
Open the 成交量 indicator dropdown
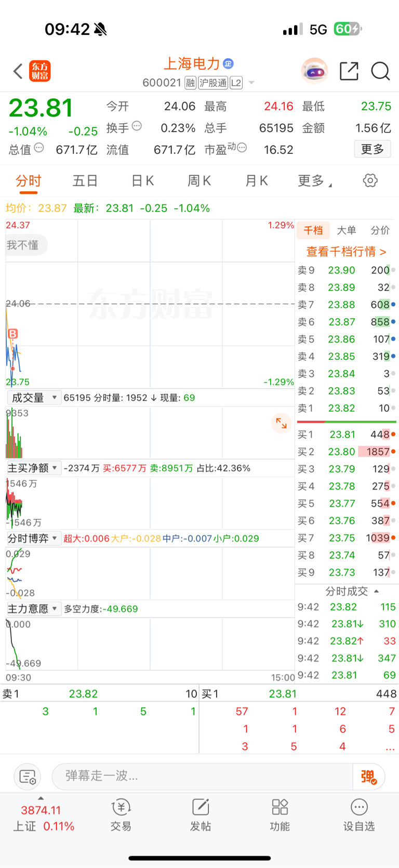point(34,398)
